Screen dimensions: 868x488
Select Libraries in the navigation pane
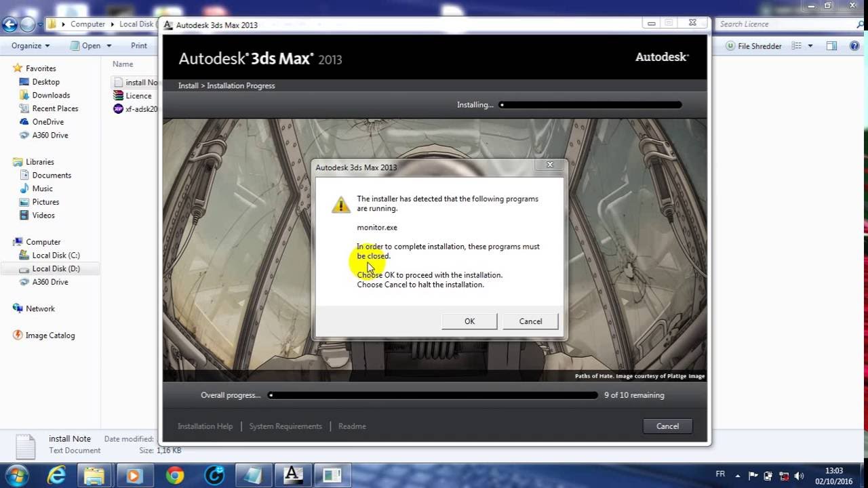click(x=39, y=162)
